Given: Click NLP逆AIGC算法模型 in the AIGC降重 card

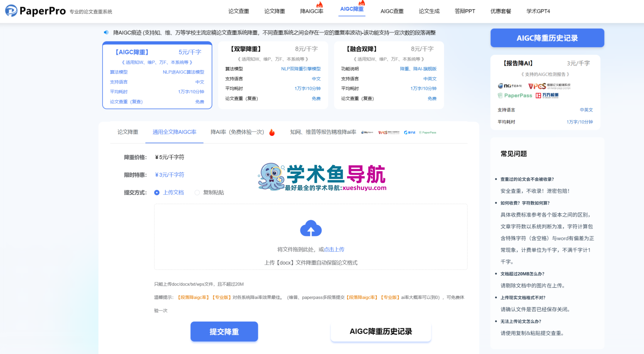Looking at the screenshot, I should [x=183, y=72].
